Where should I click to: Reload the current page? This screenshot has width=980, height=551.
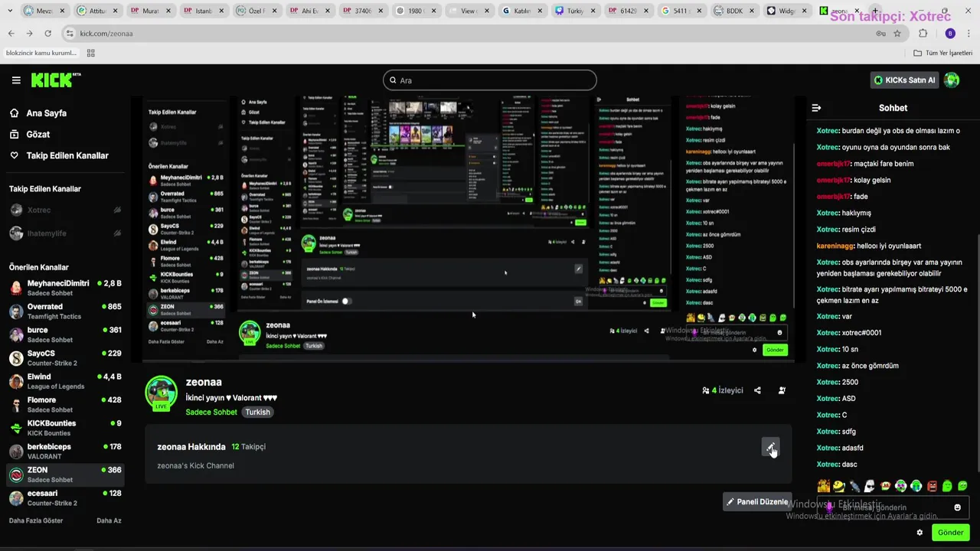click(x=47, y=34)
